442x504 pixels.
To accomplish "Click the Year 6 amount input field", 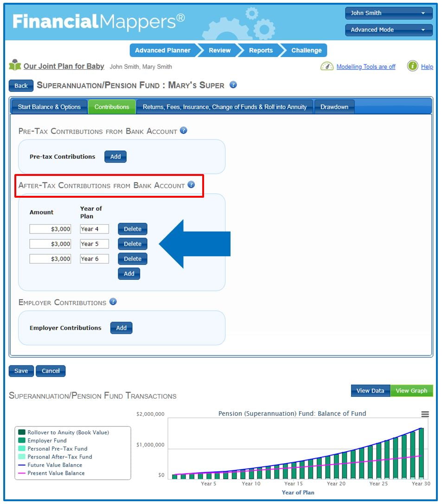I will (x=50, y=258).
